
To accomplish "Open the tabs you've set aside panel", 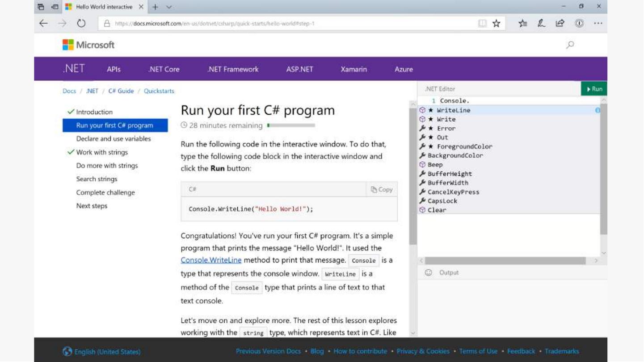I will coord(41,7).
